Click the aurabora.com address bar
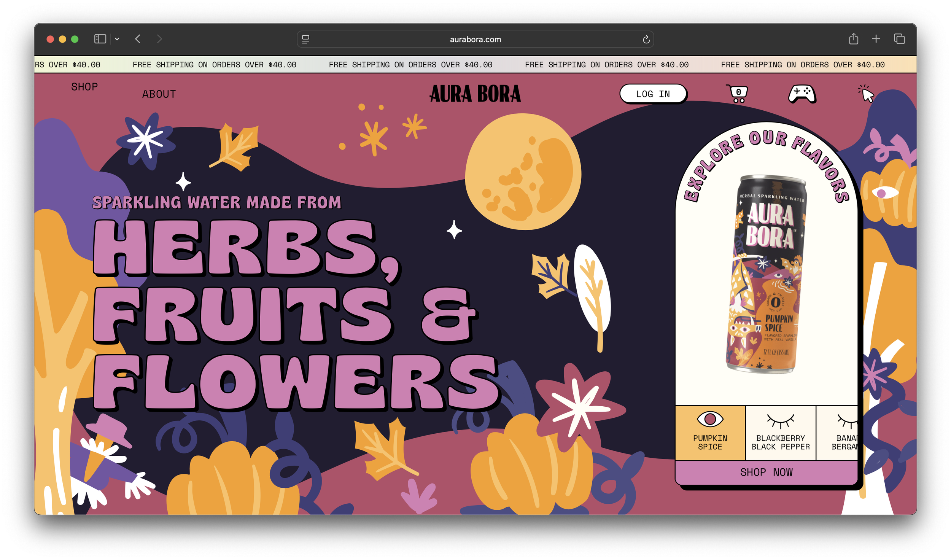Viewport: 951px width, 560px height. pyautogui.click(x=475, y=39)
